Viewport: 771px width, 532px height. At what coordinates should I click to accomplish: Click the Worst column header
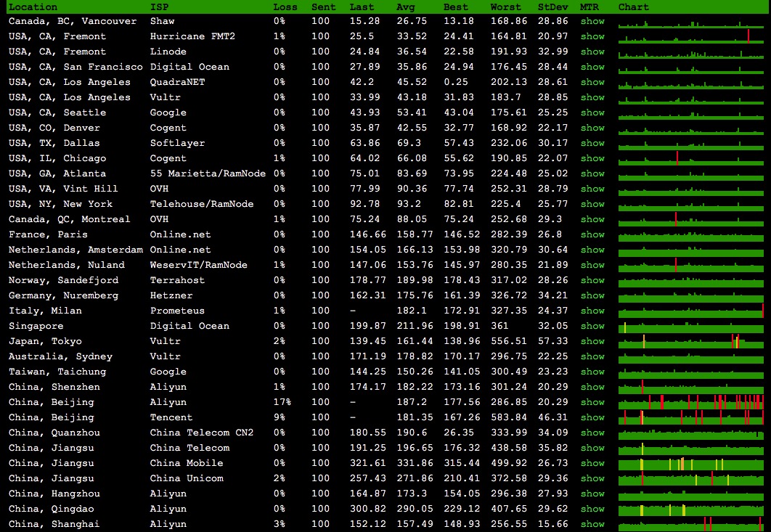pyautogui.click(x=505, y=7)
